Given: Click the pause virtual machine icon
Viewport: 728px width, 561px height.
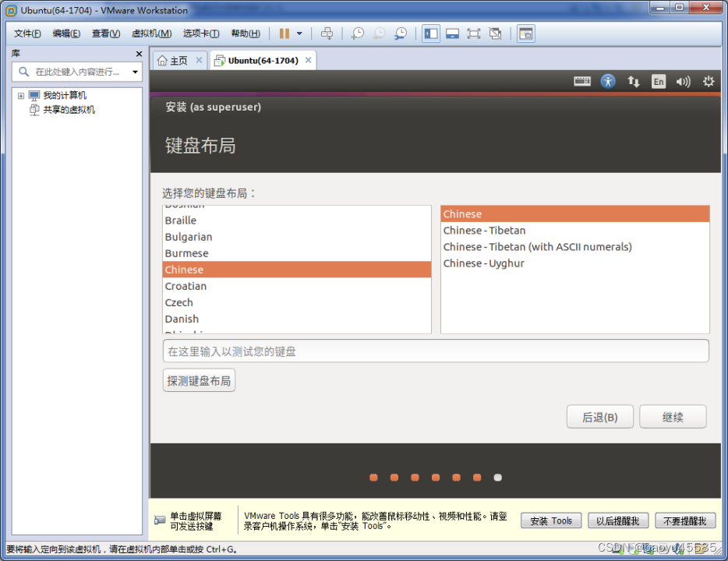Looking at the screenshot, I should click(x=284, y=34).
